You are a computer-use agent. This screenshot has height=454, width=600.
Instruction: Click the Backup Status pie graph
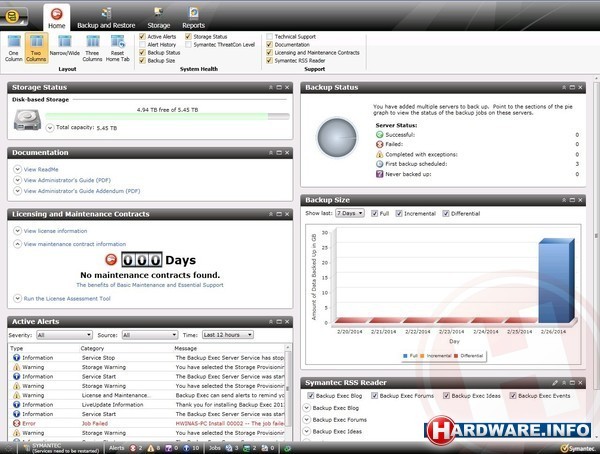pyautogui.click(x=337, y=138)
